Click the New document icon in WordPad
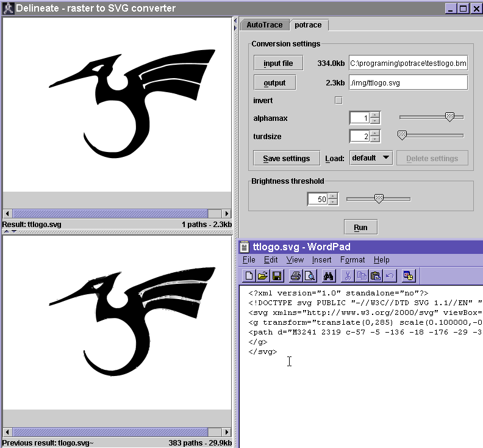Image resolution: width=483 pixels, height=448 pixels. [x=249, y=276]
